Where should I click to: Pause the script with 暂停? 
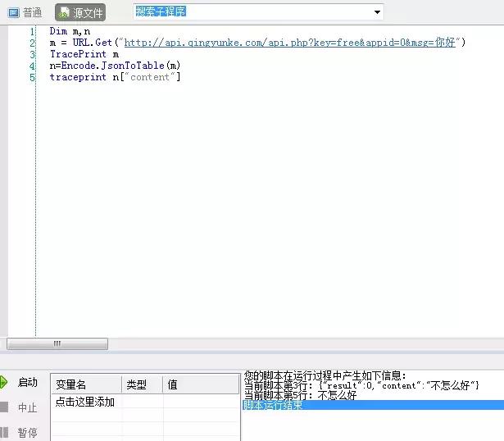[27, 432]
